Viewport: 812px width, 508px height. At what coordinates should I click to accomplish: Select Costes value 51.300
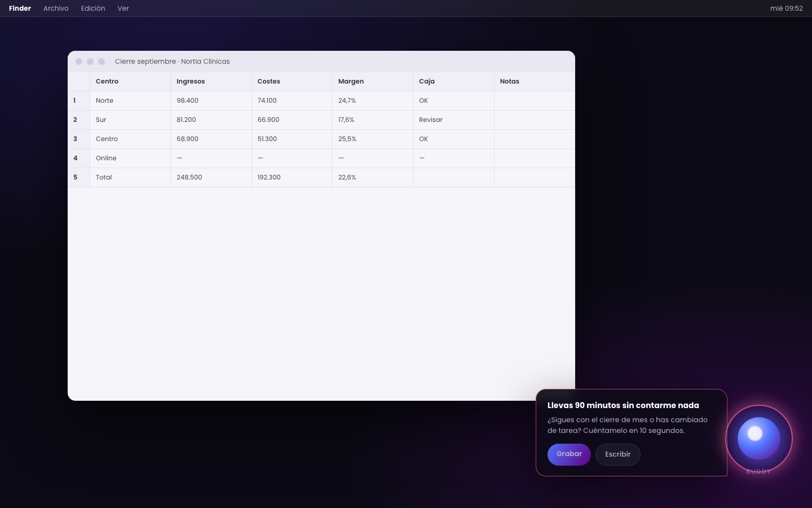tap(292, 139)
